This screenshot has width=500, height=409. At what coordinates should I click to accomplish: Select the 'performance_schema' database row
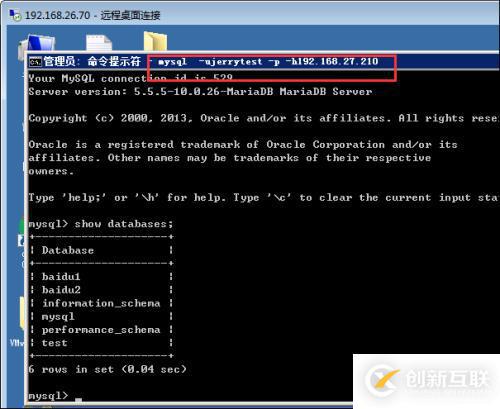[x=101, y=330]
